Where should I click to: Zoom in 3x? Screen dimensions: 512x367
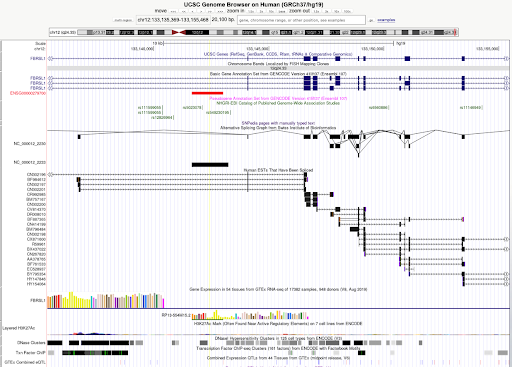click(x=262, y=11)
